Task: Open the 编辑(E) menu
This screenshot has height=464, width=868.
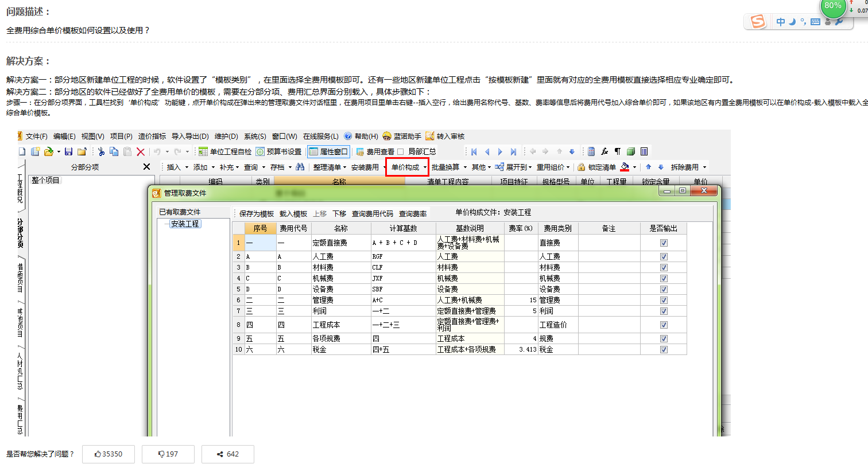Action: pos(64,137)
